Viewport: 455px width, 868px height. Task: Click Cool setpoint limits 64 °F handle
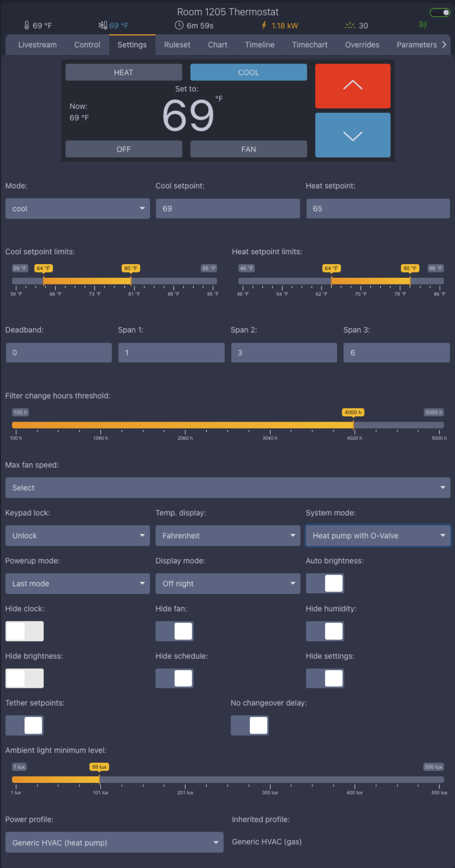(44, 268)
